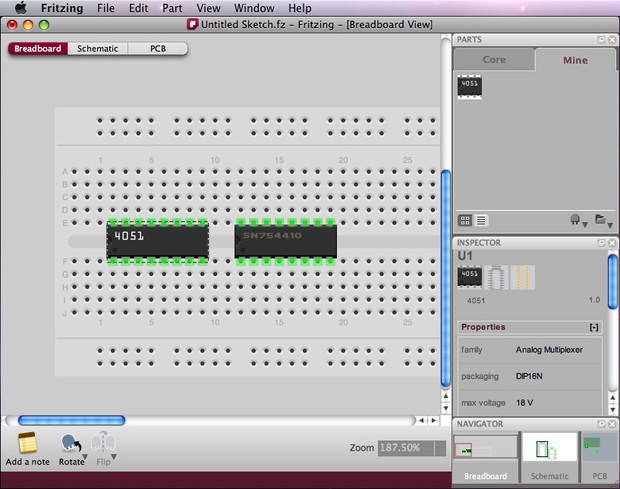Close the Inspector panel
620x489 pixels.
612,243
